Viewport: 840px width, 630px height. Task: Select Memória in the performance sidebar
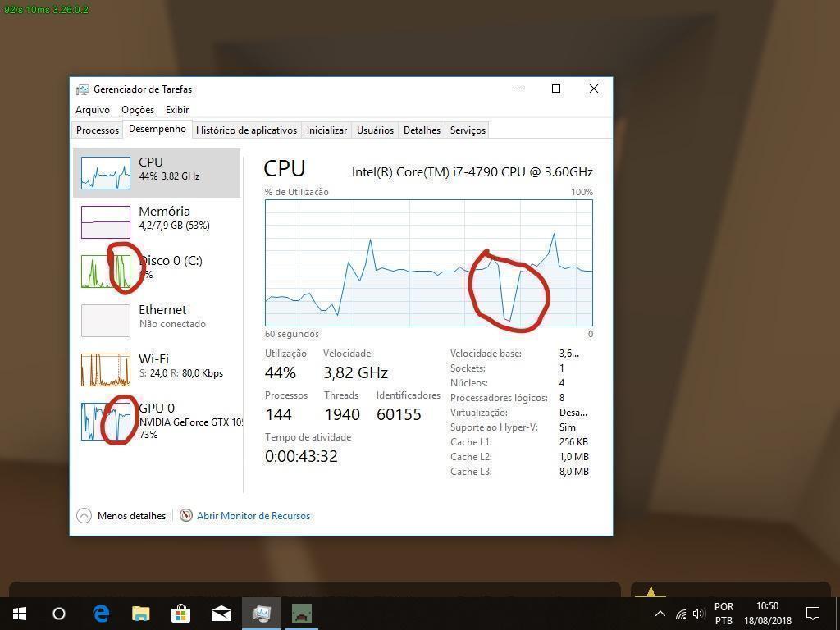157,221
